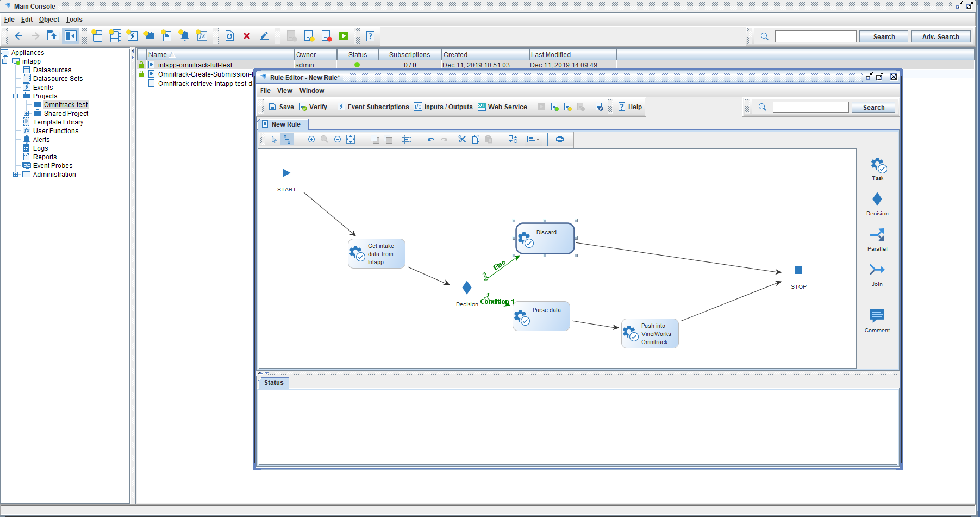Click the copy icon in canvas toolbar
This screenshot has height=517, width=980.
476,139
